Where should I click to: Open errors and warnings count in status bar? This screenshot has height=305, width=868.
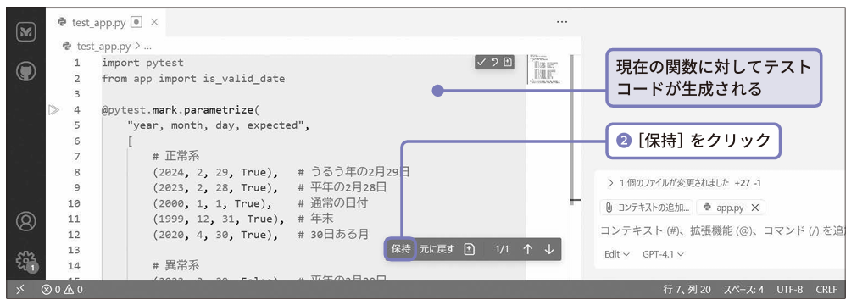[x=62, y=289]
